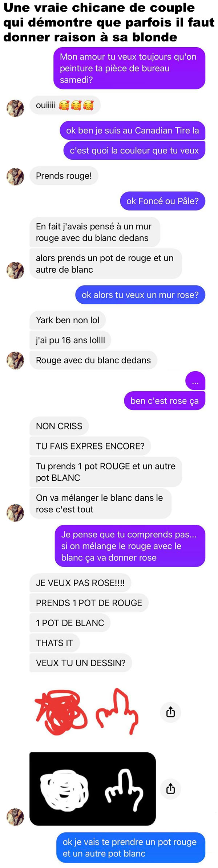
Task: Select 'ok alors tu veux un mur rose?' bubble
Action: point(140,295)
